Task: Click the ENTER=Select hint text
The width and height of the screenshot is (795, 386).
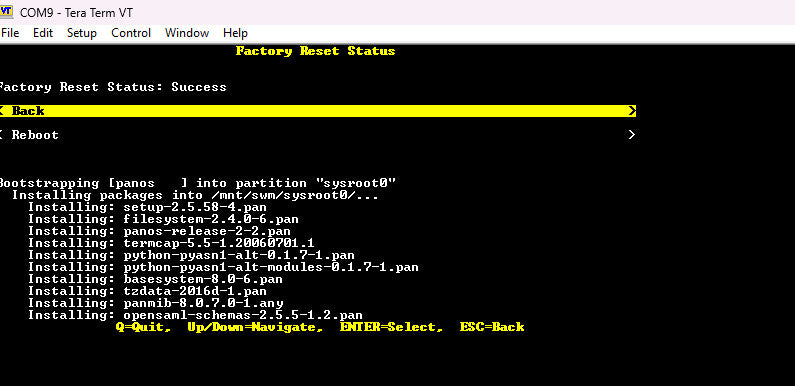Action: coord(391,327)
